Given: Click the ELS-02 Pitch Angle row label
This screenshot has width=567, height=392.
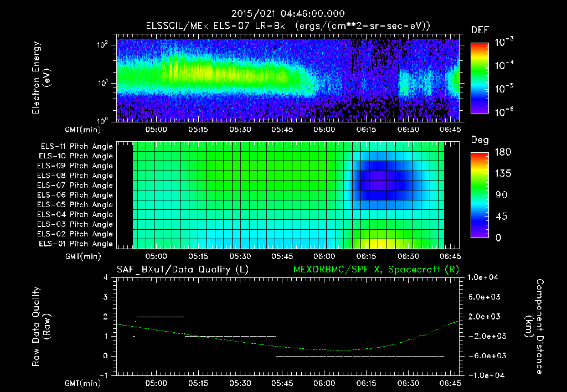Looking at the screenshot, I should click(75, 234).
